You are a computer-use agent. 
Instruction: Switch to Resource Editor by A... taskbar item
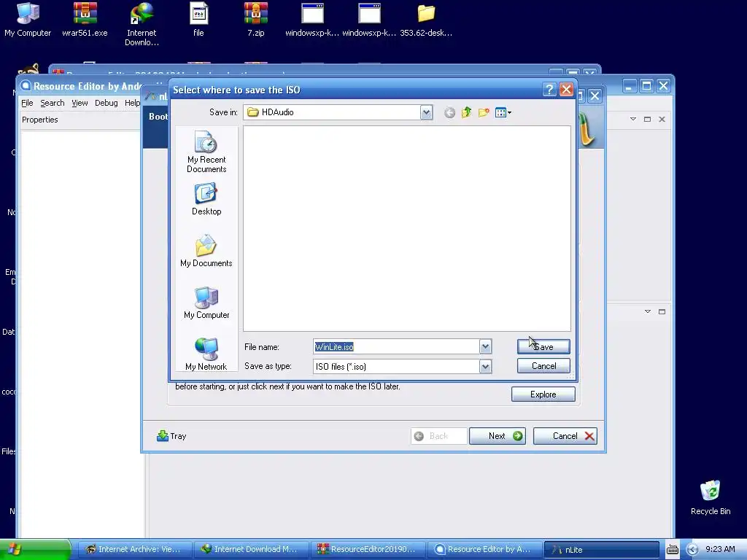pos(484,550)
